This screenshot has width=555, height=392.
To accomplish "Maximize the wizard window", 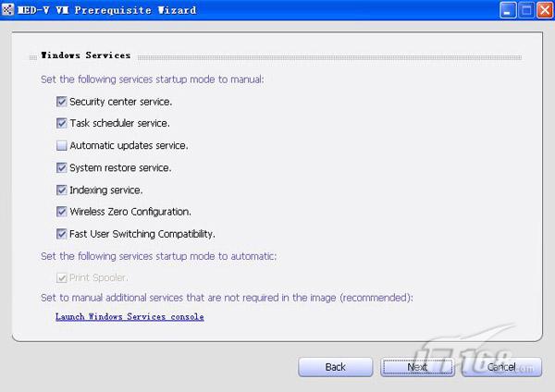I will pyautogui.click(x=526, y=10).
